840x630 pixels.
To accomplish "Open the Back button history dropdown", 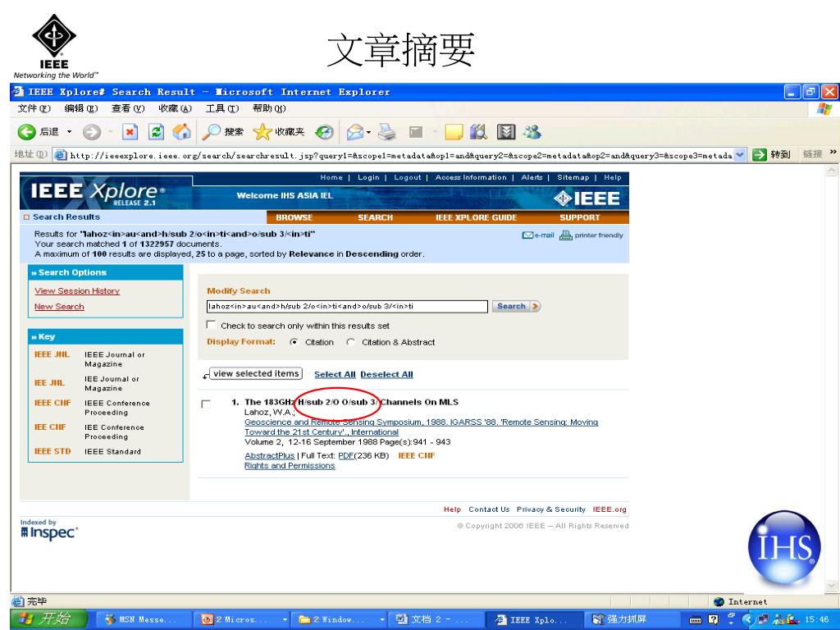I will [x=69, y=132].
